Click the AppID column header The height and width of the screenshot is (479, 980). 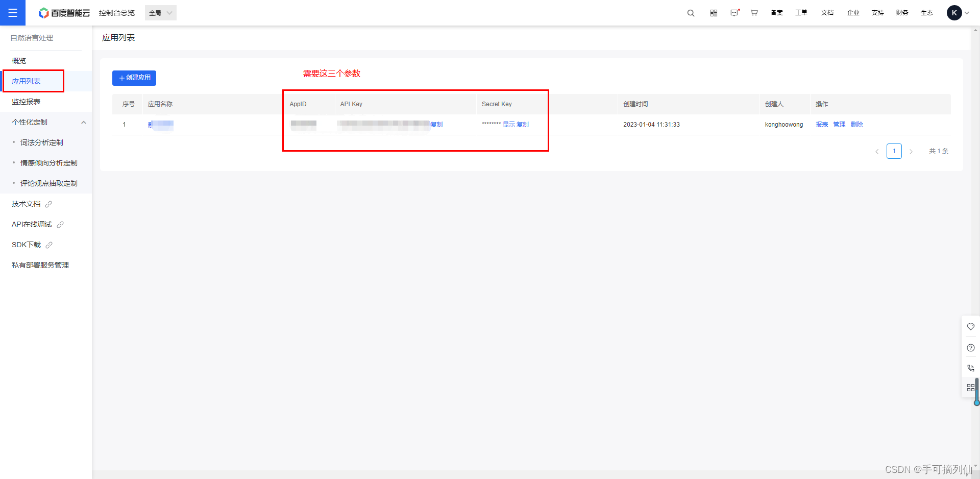point(298,104)
